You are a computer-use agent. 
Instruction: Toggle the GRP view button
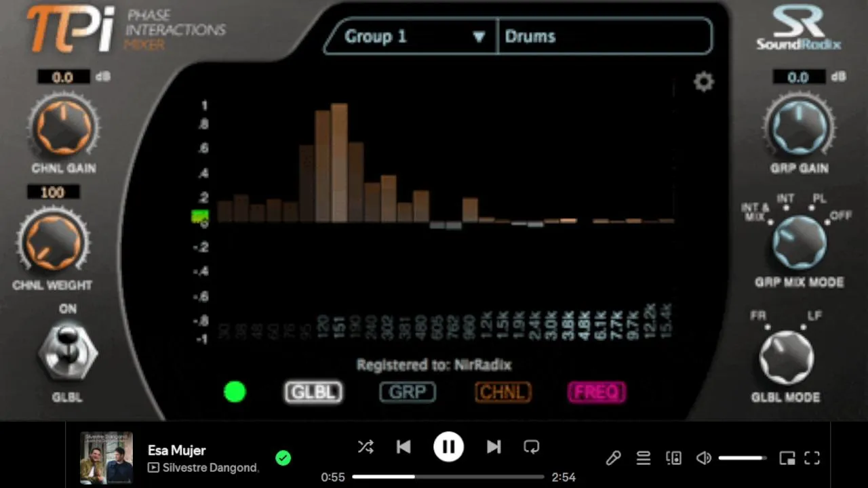[408, 392]
